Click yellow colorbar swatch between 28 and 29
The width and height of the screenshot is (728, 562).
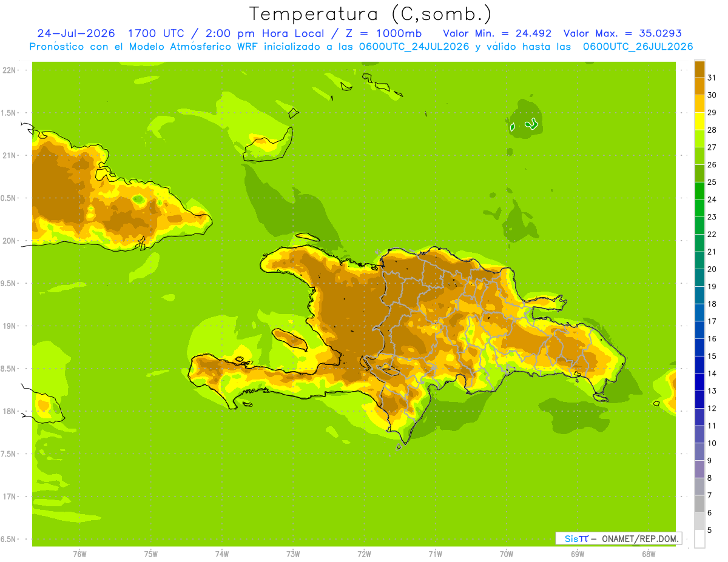pos(699,121)
